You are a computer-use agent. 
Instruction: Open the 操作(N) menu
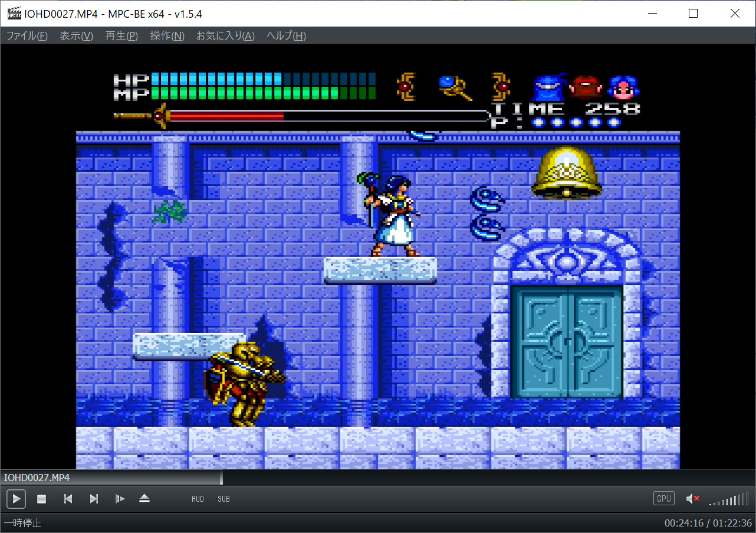pos(167,36)
